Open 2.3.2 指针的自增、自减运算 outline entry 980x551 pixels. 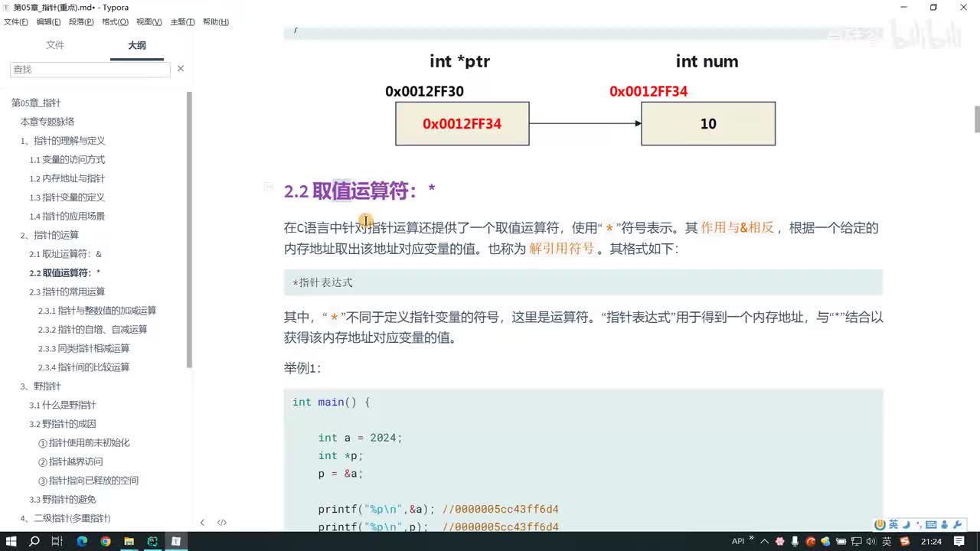(x=93, y=329)
